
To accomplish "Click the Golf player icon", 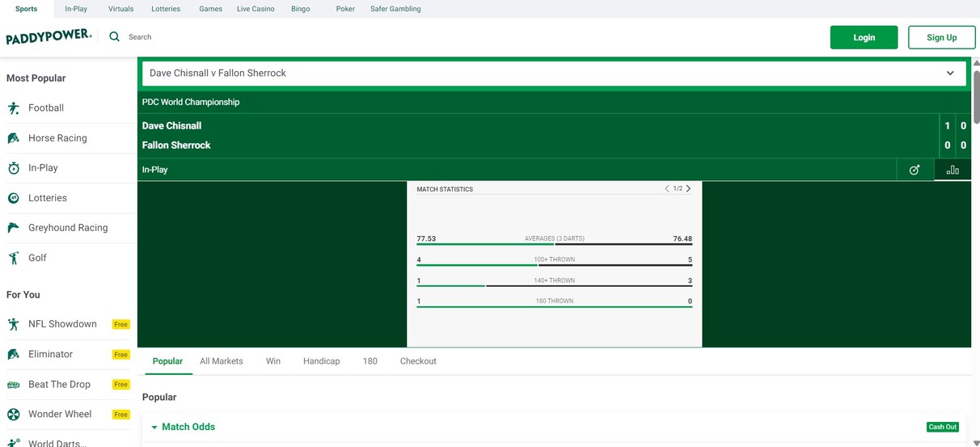I will click(14, 258).
